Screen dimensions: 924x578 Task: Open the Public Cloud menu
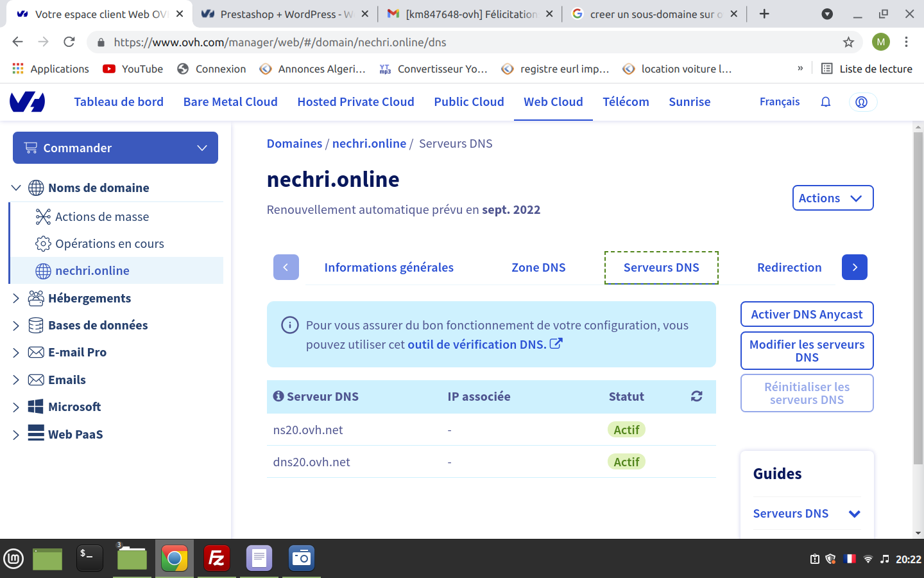pyautogui.click(x=469, y=101)
